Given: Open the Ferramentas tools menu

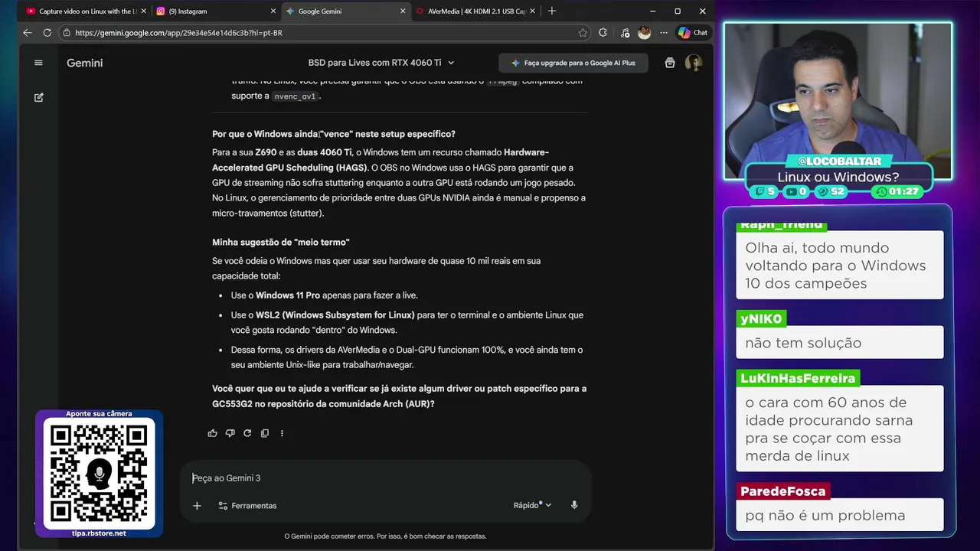Looking at the screenshot, I should point(247,506).
